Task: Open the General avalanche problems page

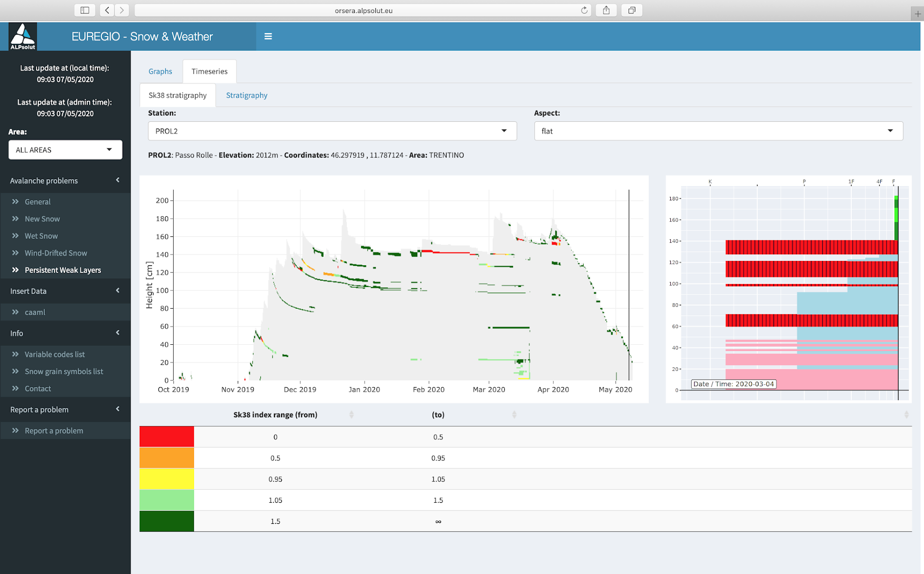Action: pos(38,202)
